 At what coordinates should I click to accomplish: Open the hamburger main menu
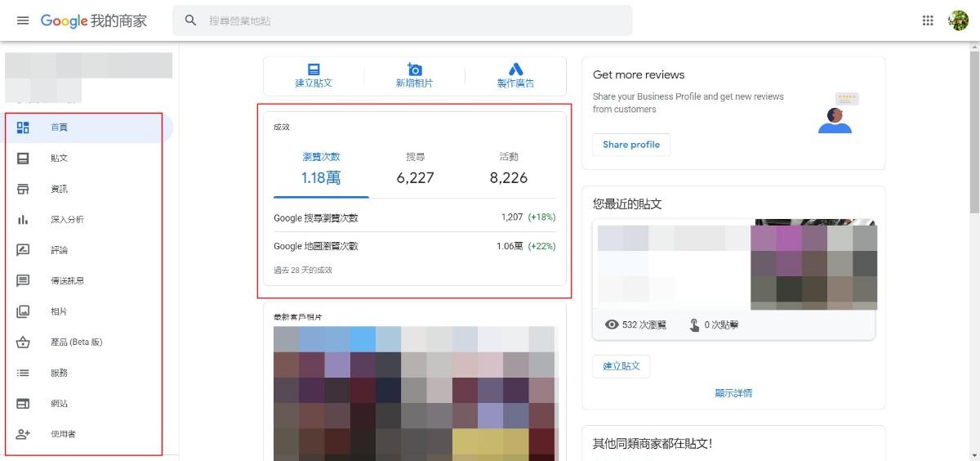23,20
